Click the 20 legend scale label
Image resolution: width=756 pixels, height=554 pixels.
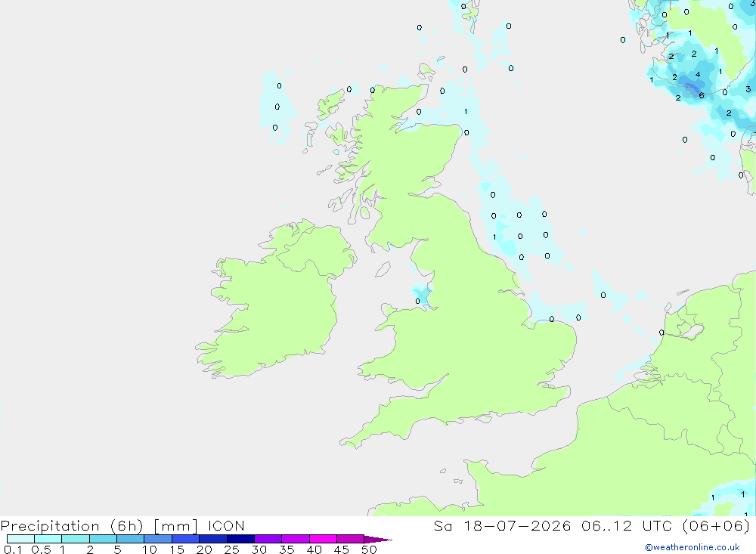pyautogui.click(x=204, y=549)
